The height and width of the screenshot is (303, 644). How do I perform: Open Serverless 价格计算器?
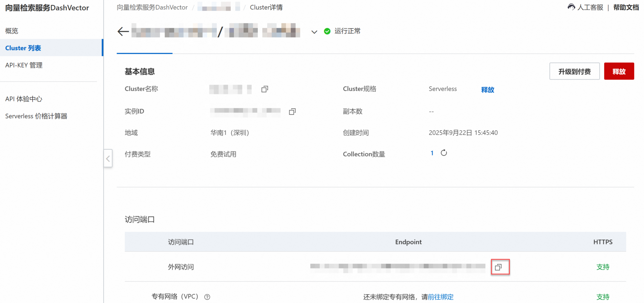pyautogui.click(x=36, y=116)
